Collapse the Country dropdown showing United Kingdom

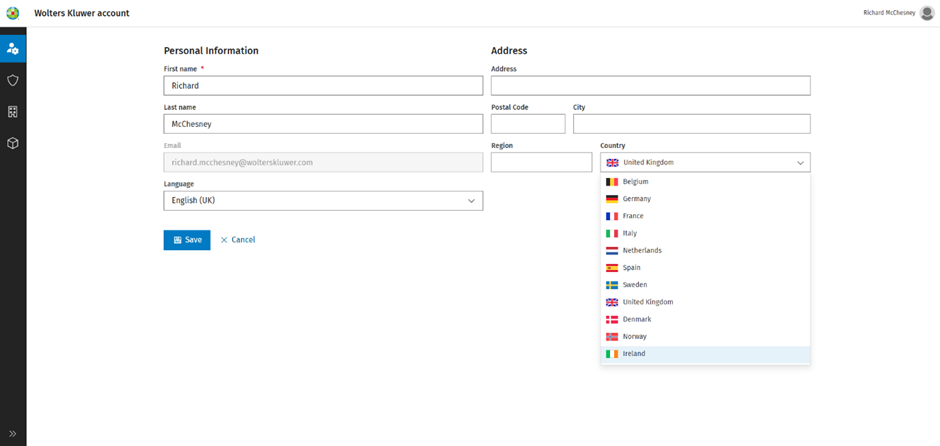[x=706, y=162]
